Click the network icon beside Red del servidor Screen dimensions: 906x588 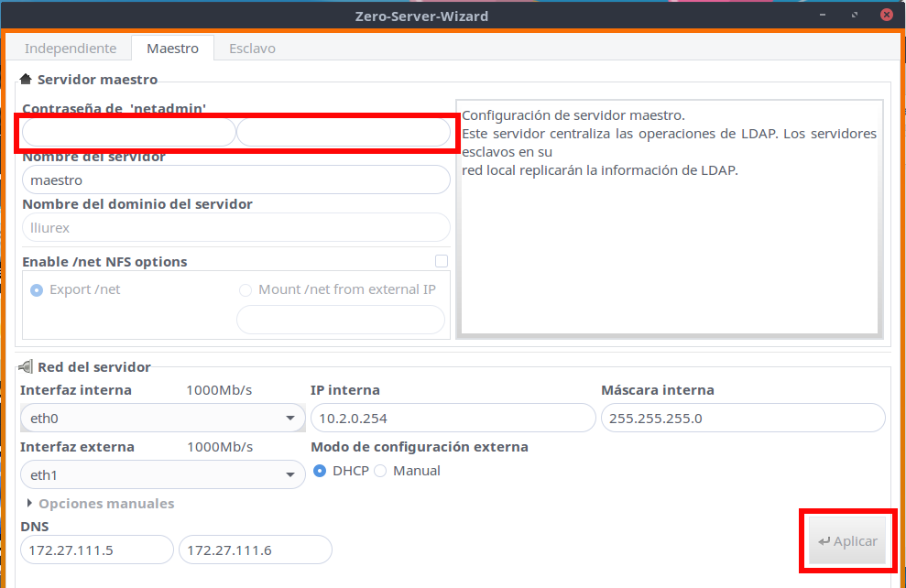click(x=26, y=367)
